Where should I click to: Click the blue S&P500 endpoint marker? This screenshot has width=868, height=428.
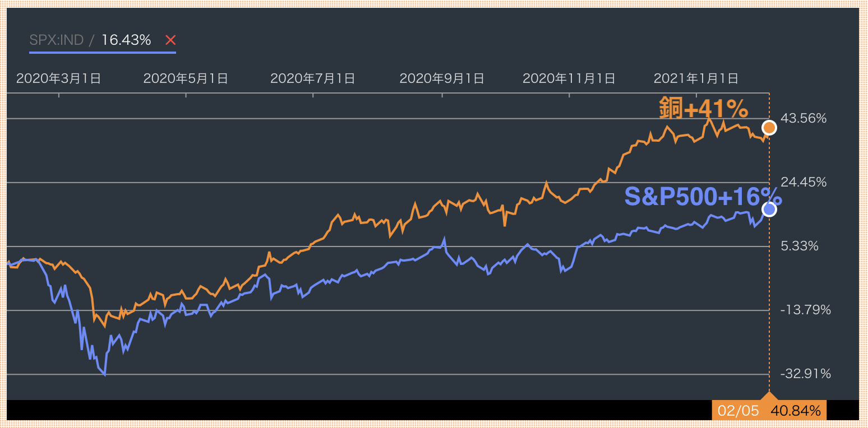pos(769,209)
